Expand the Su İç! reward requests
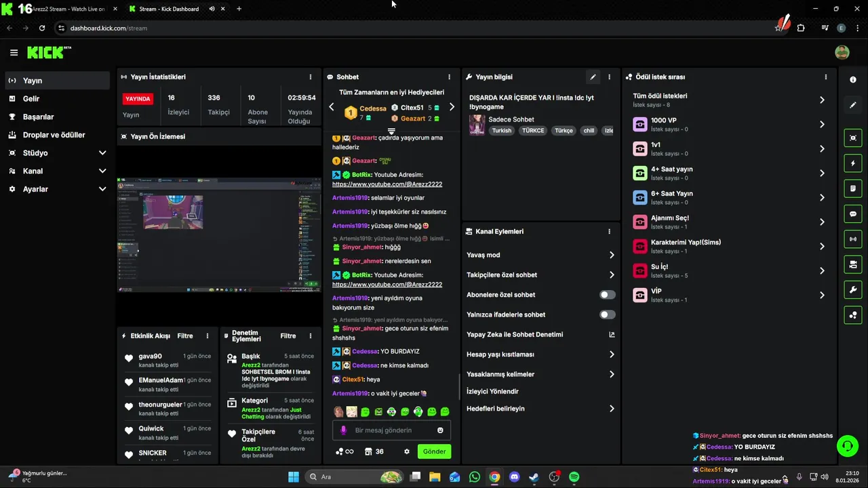Screen dimensions: 868x488 pyautogui.click(x=730, y=270)
